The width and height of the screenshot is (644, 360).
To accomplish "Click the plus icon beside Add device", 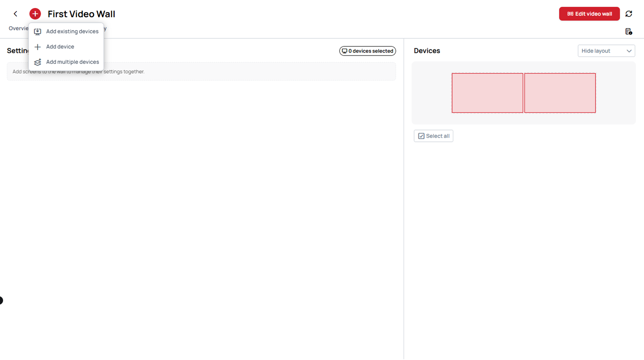I will tap(38, 47).
